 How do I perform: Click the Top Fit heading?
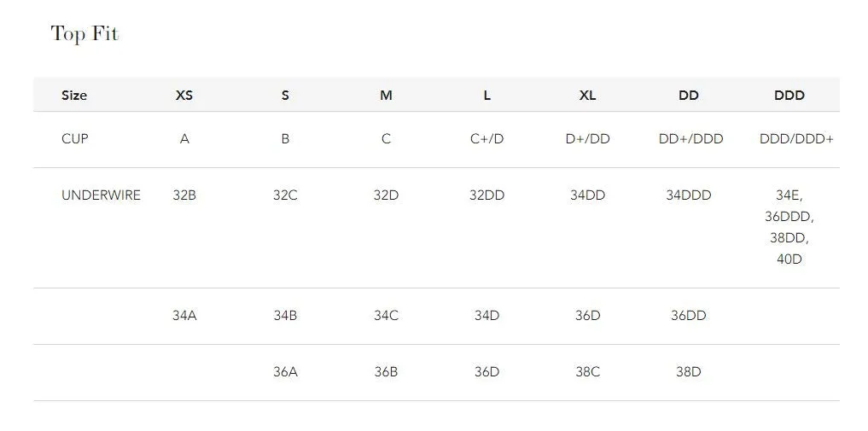tap(84, 34)
